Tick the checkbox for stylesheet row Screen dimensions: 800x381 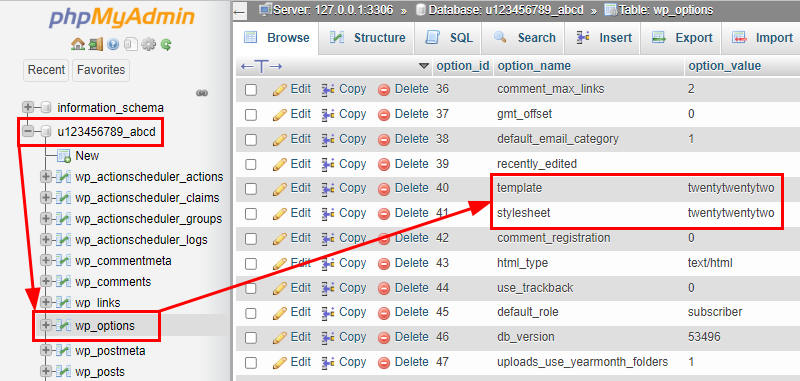coord(251,214)
